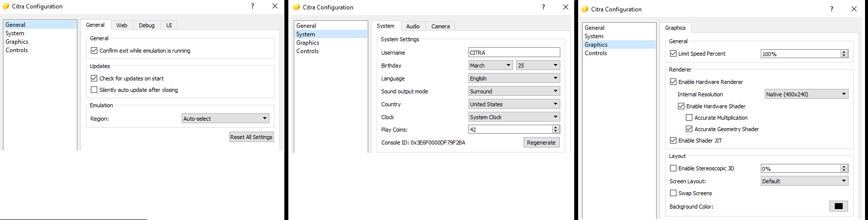This screenshot has width=868, height=220.
Task: Select Graphics in the System settings window sidebar
Action: pos(331,43)
